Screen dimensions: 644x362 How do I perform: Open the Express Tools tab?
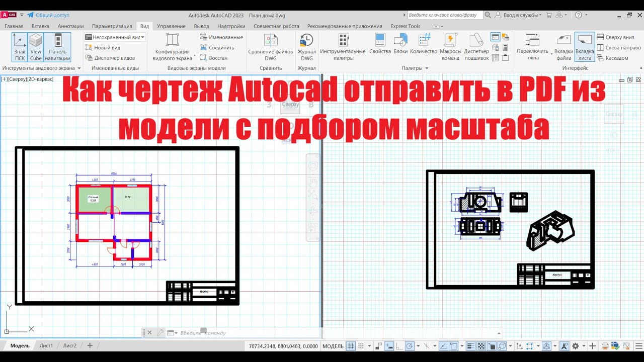tap(406, 26)
